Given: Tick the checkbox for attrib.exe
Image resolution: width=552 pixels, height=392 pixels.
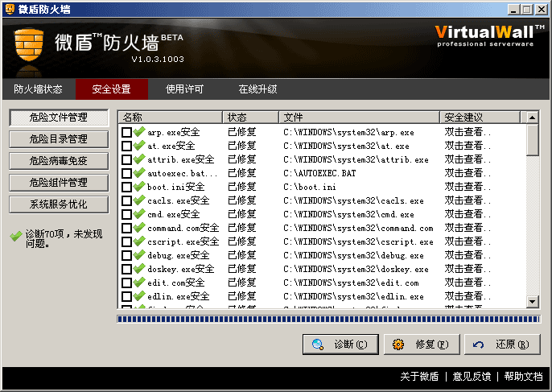Looking at the screenshot, I should [126, 159].
